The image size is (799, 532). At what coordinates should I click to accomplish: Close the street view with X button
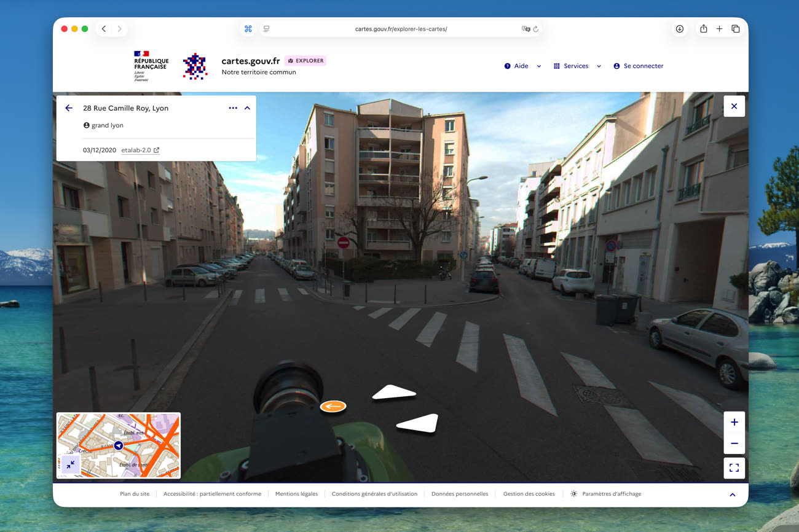pyautogui.click(x=734, y=106)
